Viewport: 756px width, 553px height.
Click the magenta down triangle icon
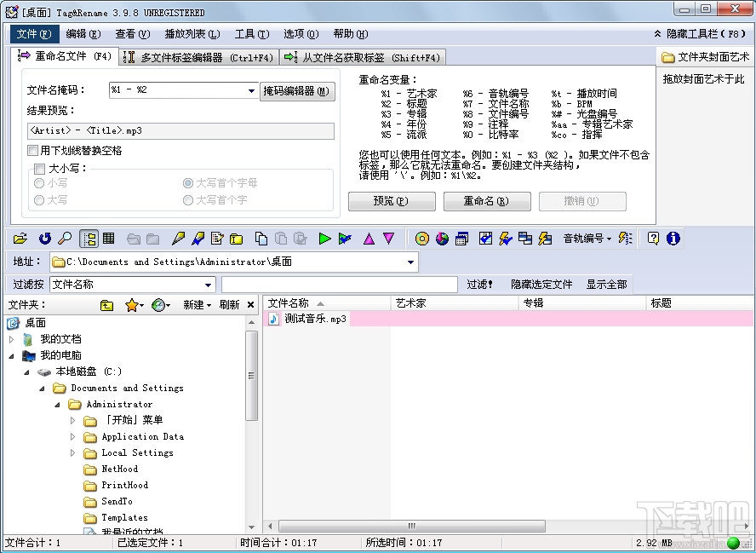pyautogui.click(x=388, y=238)
